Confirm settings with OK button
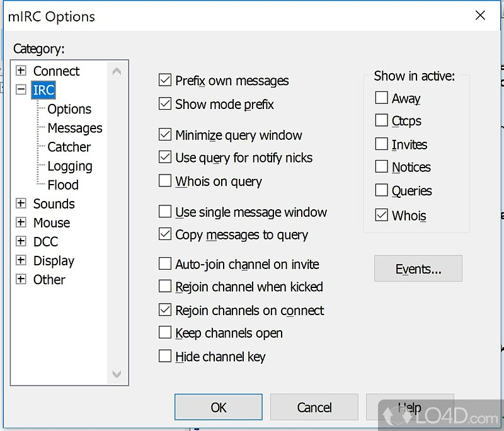504x431 pixels. coord(219,407)
